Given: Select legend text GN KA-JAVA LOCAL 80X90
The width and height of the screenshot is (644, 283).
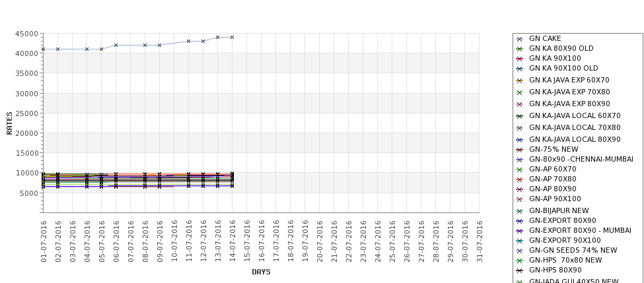Looking at the screenshot, I should point(575,139).
